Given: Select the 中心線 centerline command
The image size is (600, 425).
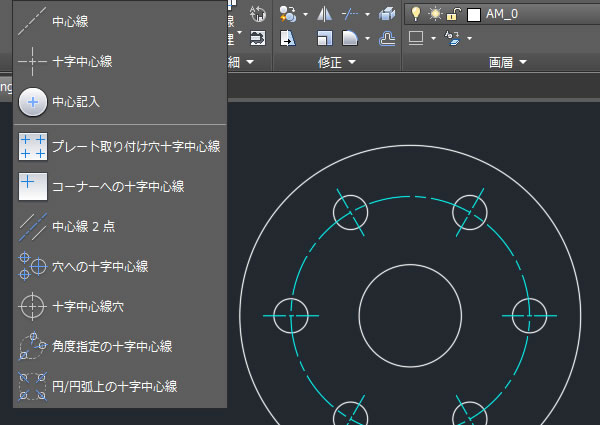Looking at the screenshot, I should coord(120,21).
